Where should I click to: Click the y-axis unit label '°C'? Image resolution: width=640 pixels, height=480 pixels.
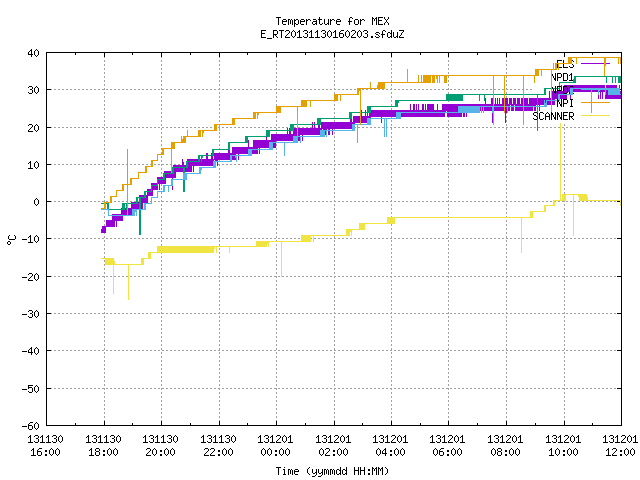coord(11,240)
